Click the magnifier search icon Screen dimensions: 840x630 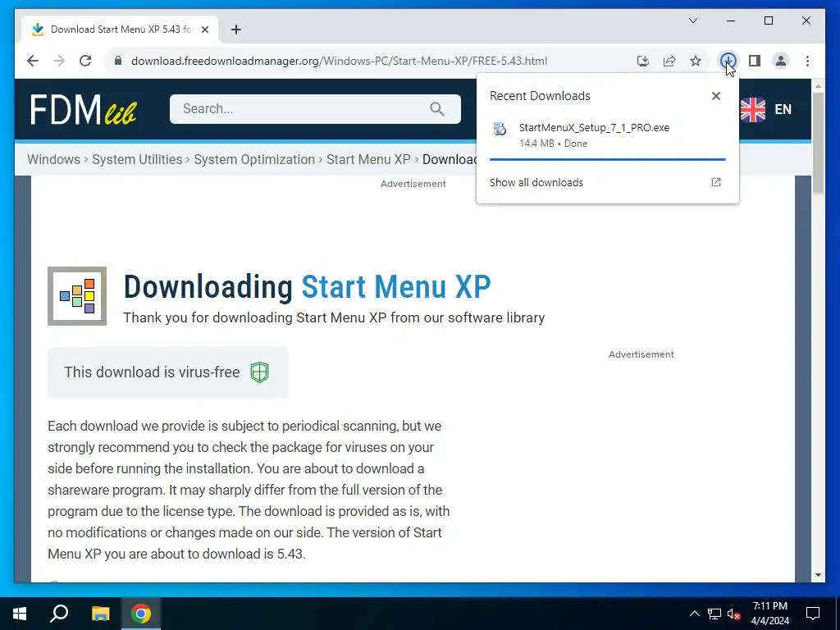[x=436, y=109]
